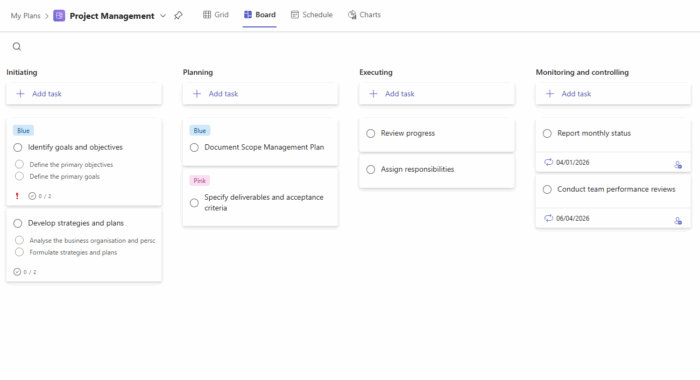Click the Project Management plan title
Screen dimensions: 700x380
click(x=112, y=16)
